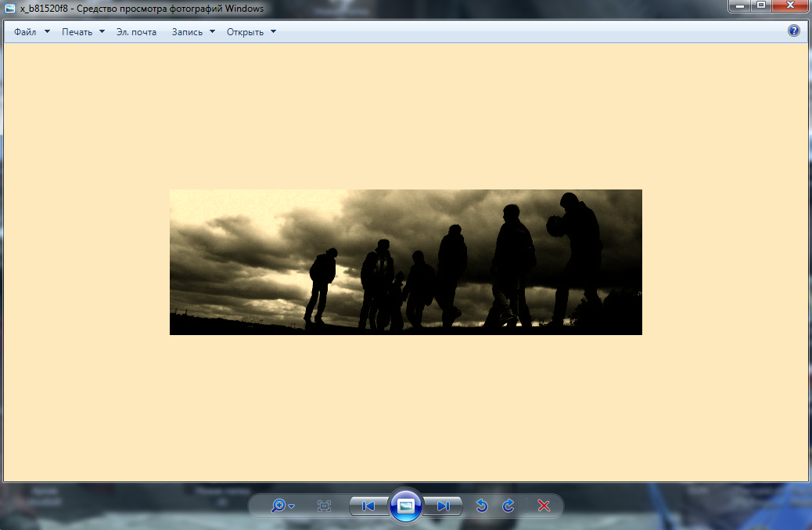Screen dimensions: 812x530
Task: Click the blue help question mark icon
Action: [x=794, y=31]
